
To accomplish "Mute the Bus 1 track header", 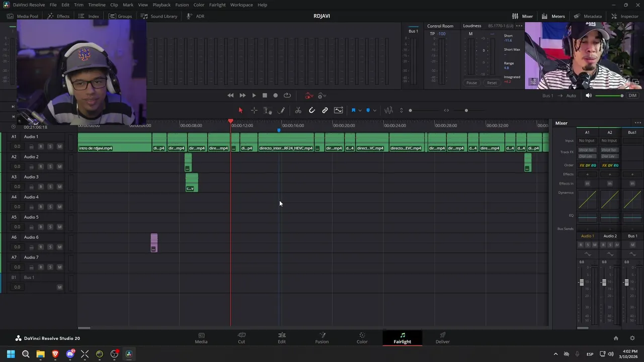I will (59, 287).
